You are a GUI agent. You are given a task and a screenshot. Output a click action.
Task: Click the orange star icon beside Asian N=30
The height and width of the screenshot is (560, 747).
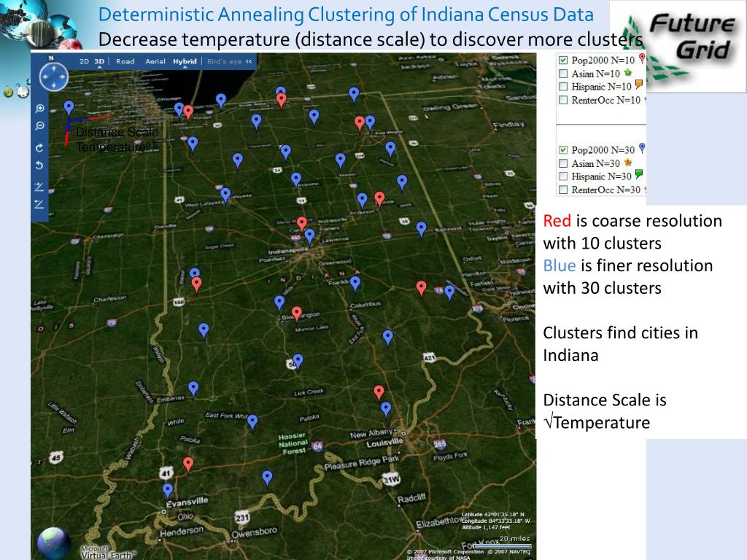coord(628,163)
